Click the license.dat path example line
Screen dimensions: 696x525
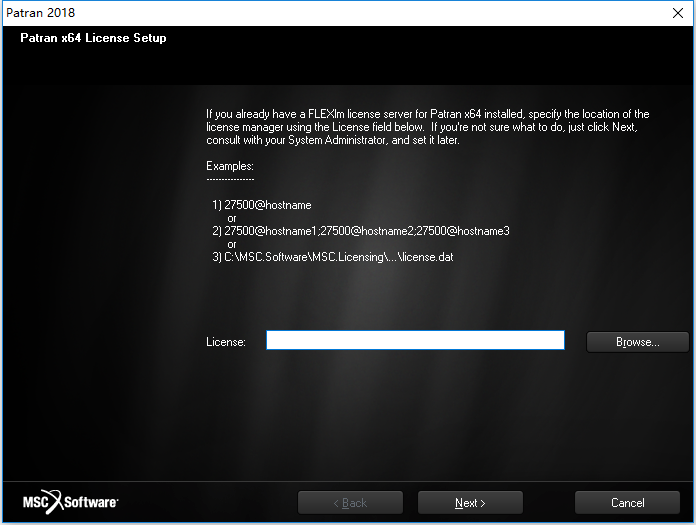pyautogui.click(x=333, y=257)
